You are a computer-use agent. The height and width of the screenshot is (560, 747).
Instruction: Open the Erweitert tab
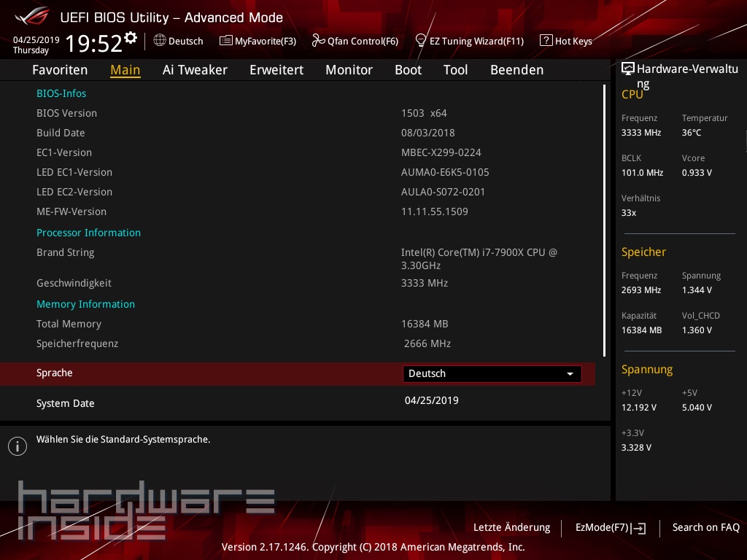click(276, 70)
